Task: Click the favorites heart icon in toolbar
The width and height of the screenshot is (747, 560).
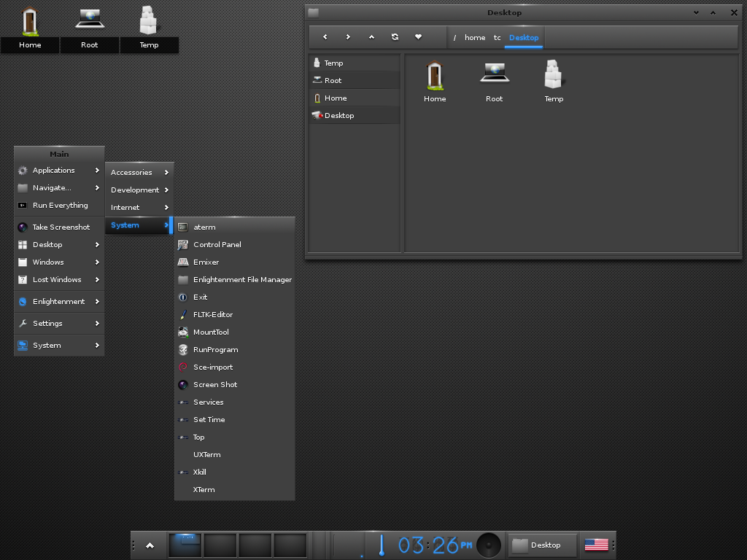Action: point(418,37)
